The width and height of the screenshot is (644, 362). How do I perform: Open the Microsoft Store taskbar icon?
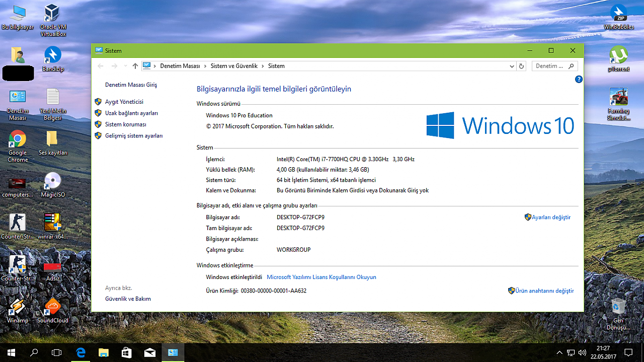tap(127, 352)
